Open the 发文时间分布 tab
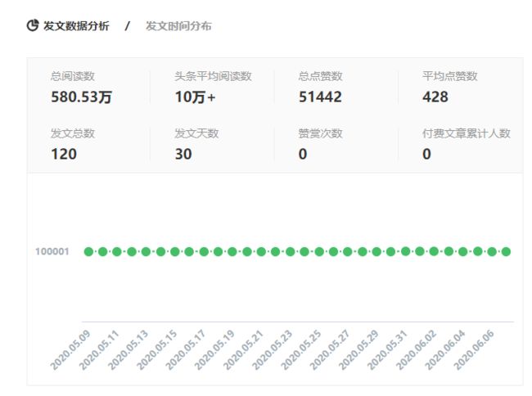This screenshot has width=532, height=396. 178,25
